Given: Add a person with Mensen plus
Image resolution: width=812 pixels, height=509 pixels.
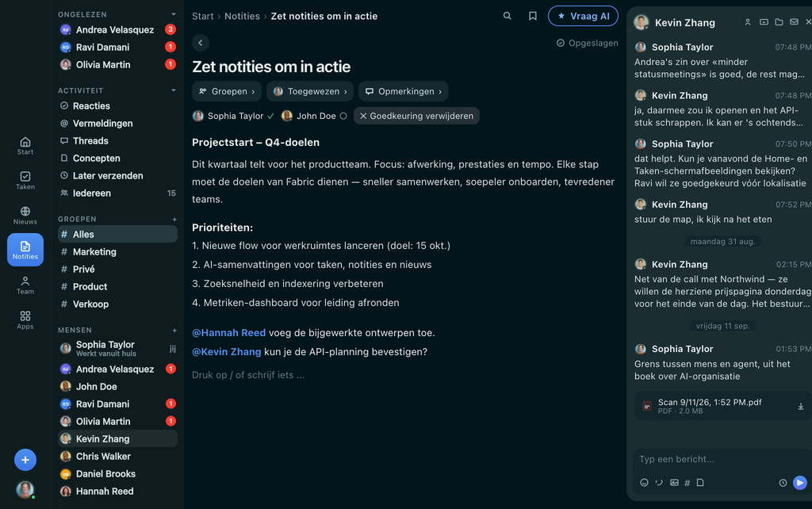Looking at the screenshot, I should coord(174,330).
